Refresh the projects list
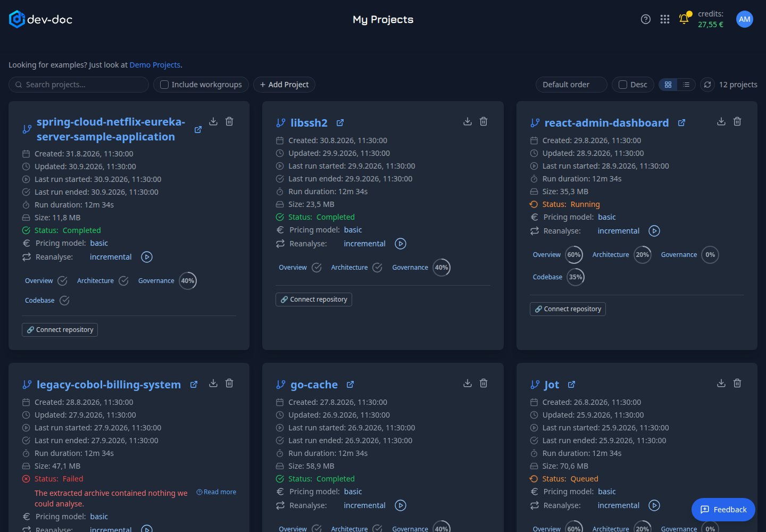This screenshot has height=532, width=766. point(707,85)
